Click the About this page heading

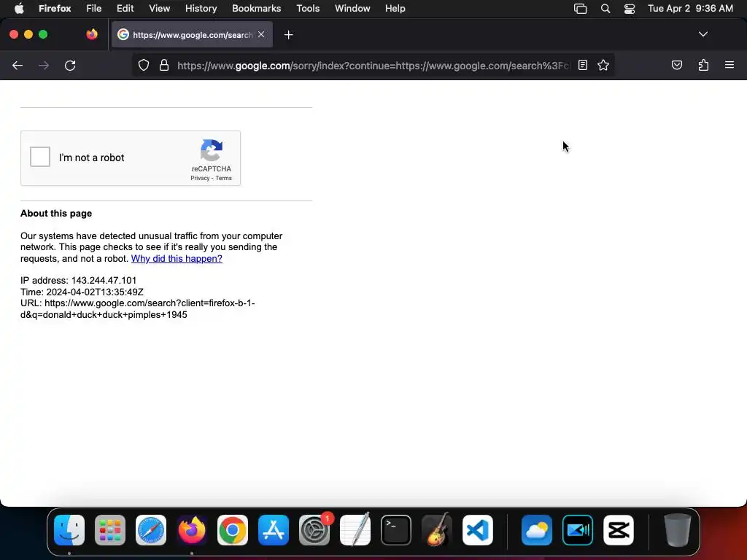click(x=56, y=214)
